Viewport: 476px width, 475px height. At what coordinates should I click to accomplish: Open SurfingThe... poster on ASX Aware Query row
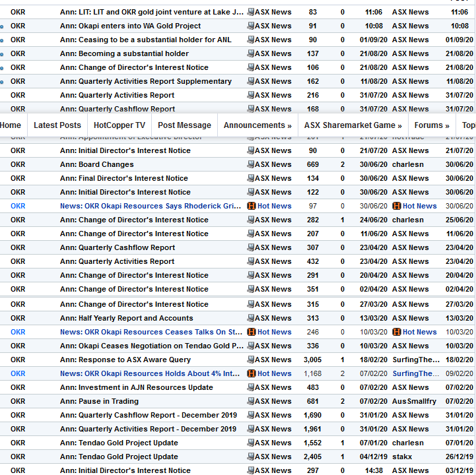(x=415, y=360)
